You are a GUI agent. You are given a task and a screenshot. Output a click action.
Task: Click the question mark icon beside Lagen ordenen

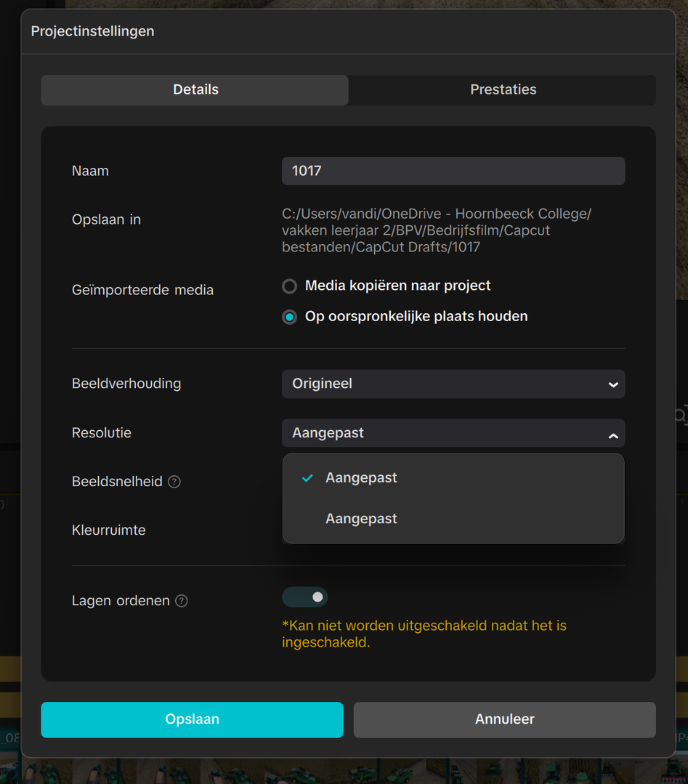click(x=182, y=601)
